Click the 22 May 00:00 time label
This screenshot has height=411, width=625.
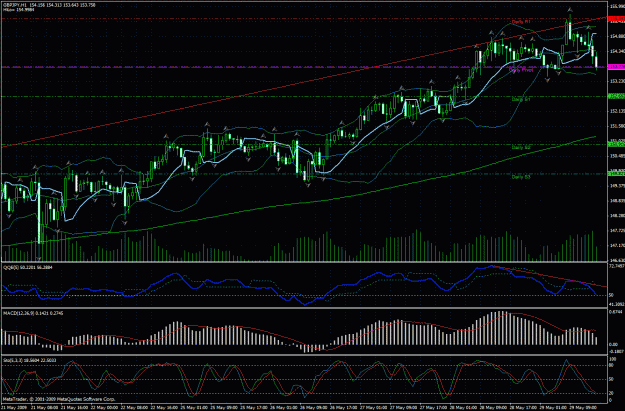tap(104, 408)
